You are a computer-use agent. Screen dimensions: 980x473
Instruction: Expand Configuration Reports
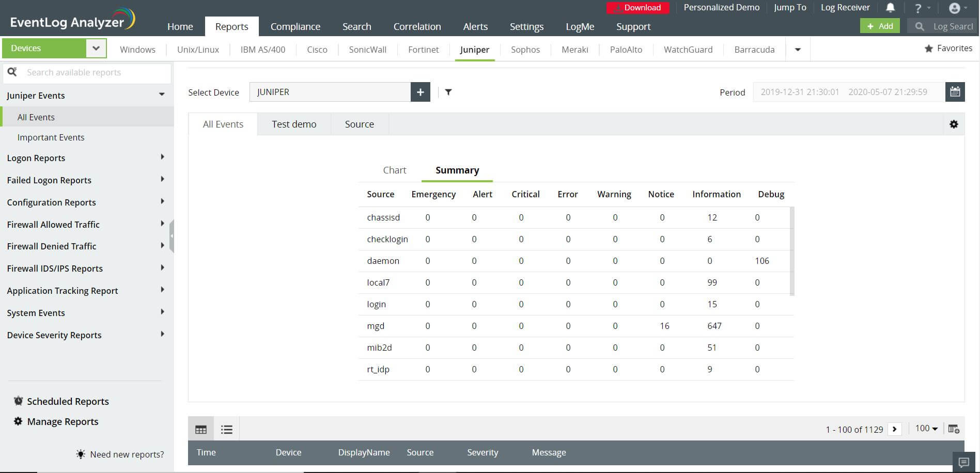(162, 201)
